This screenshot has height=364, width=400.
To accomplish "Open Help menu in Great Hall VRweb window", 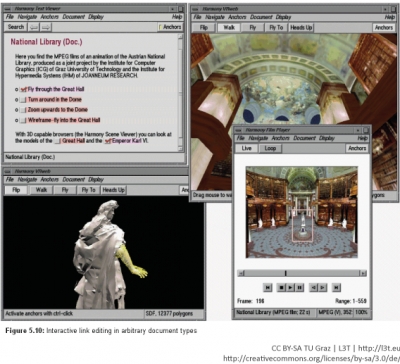I will (389, 17).
